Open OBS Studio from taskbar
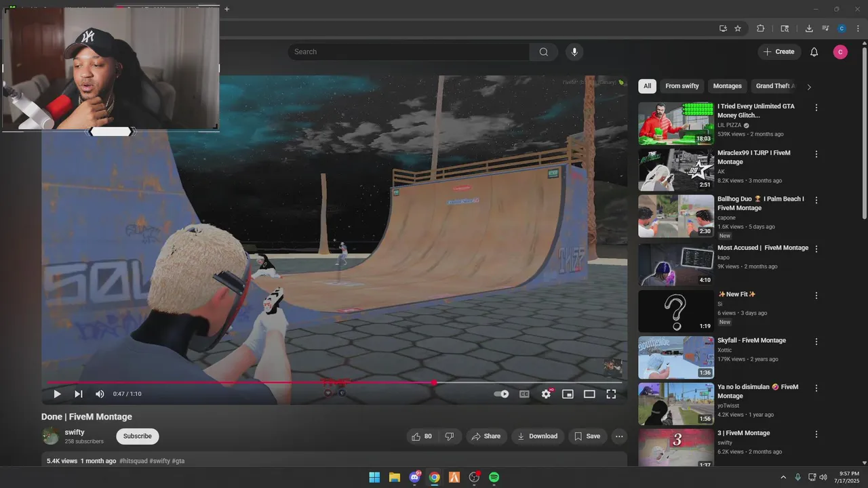This screenshot has height=488, width=868. tap(474, 477)
